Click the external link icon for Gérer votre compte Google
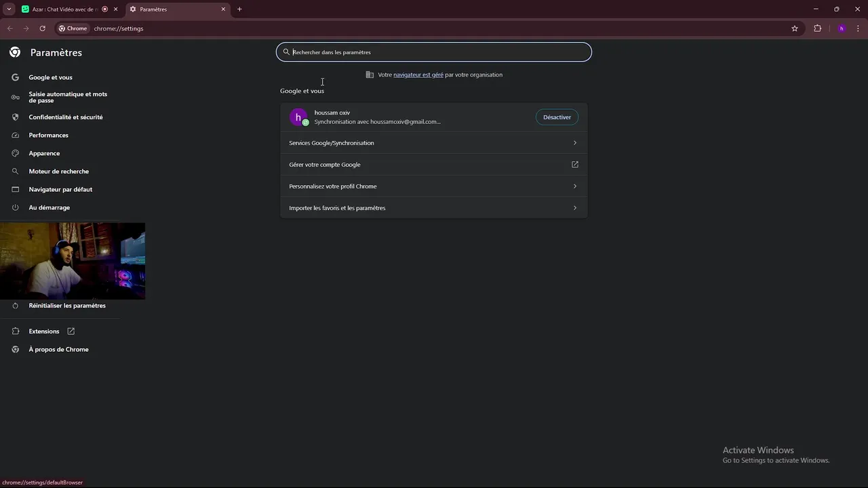The width and height of the screenshot is (868, 488). click(x=575, y=165)
